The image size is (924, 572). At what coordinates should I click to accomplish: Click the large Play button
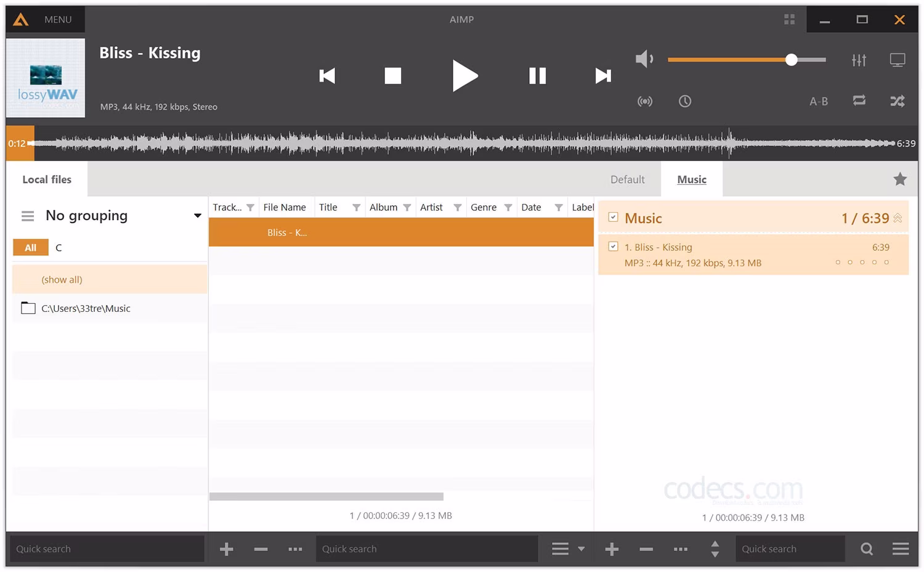[x=465, y=76]
